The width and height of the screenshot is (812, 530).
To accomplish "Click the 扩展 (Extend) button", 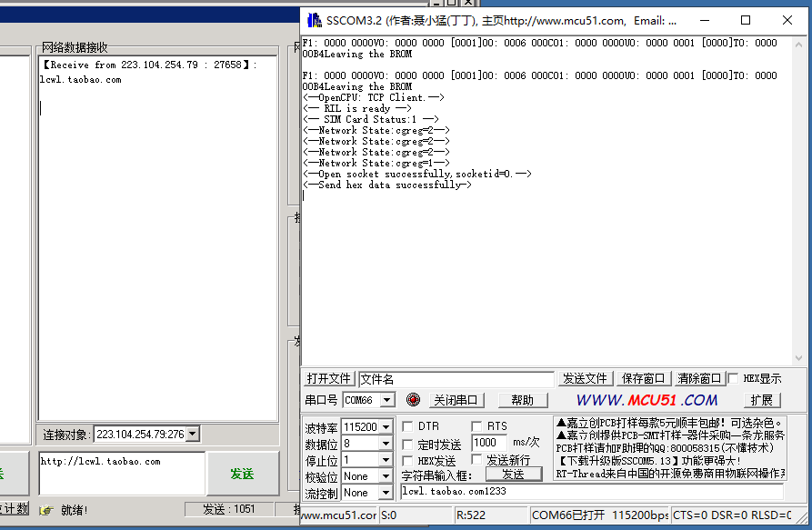I will tap(763, 400).
